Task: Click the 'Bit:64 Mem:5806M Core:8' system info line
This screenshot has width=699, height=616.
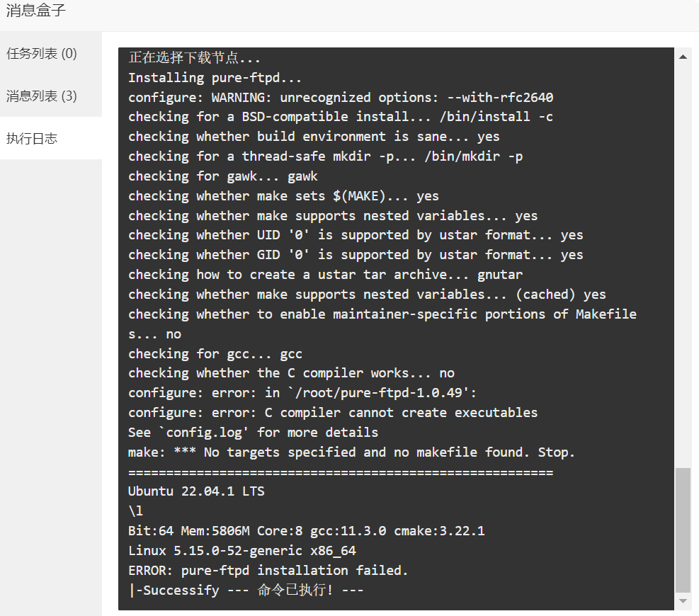Action: (306, 531)
